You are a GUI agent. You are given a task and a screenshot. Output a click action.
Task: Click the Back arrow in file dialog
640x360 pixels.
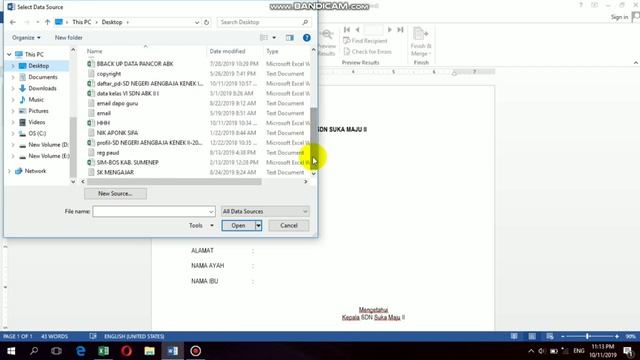13,22
